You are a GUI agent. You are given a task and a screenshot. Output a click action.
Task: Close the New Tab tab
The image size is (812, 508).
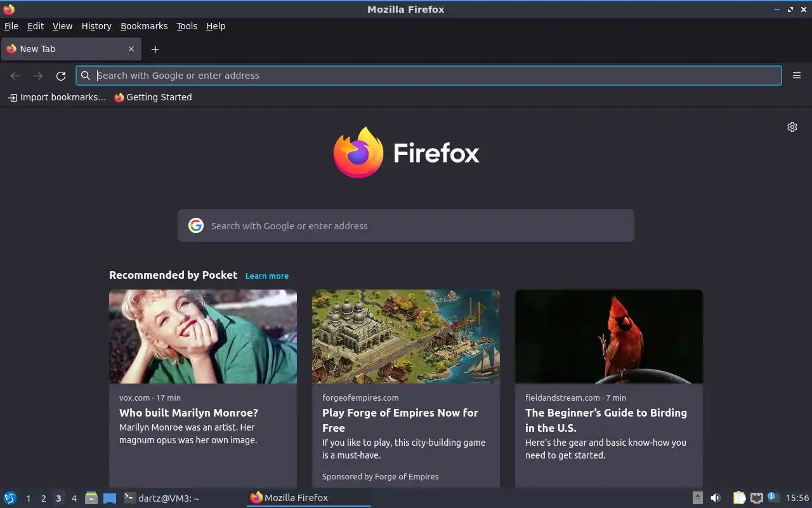131,49
